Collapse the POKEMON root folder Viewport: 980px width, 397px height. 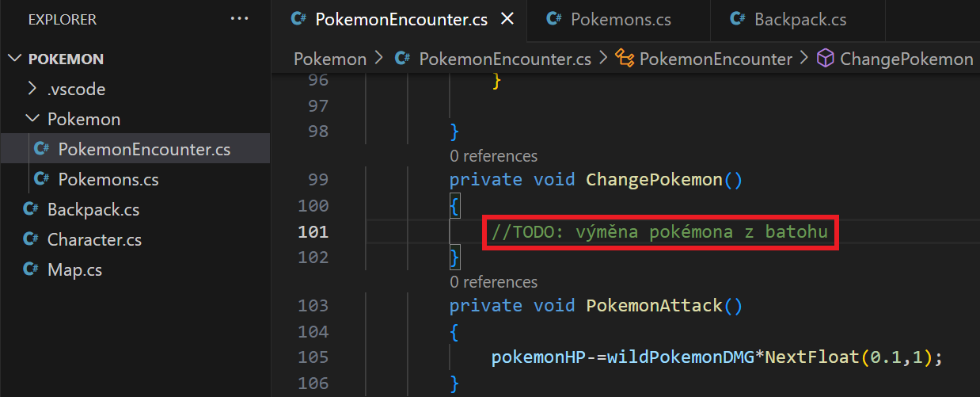click(15, 59)
